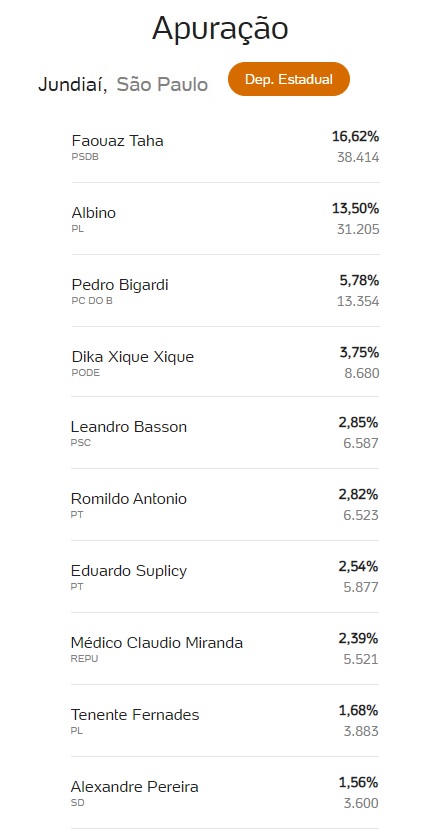Click the Apuração page heading
The image size is (424, 836).
tap(220, 30)
